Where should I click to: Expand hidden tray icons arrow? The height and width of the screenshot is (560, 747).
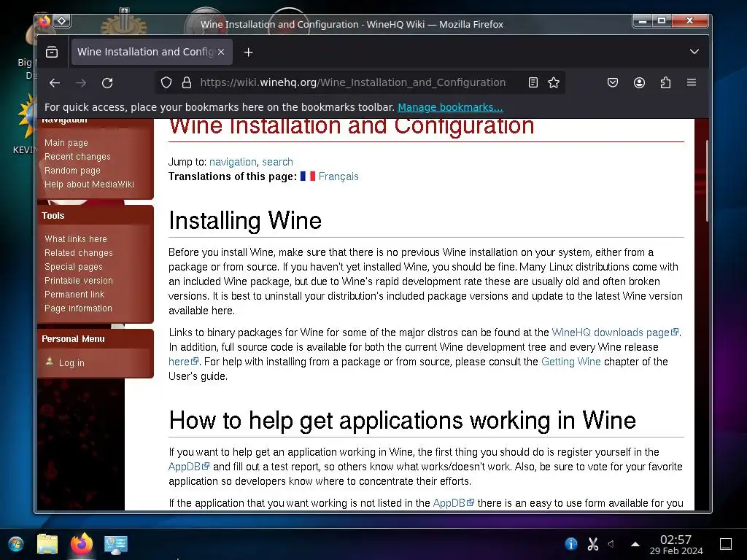click(635, 544)
